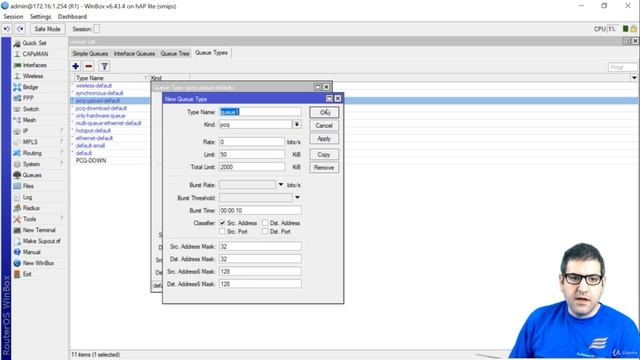The height and width of the screenshot is (360, 640).
Task: Open Session menu
Action: click(13, 17)
